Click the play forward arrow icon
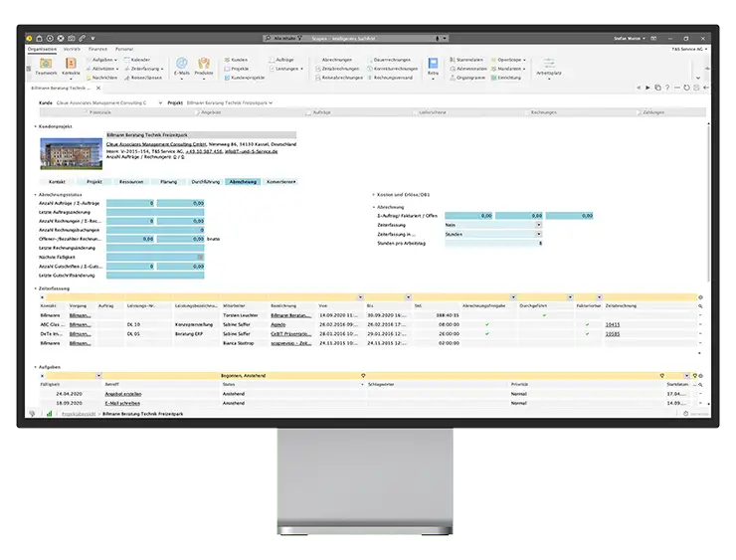The height and width of the screenshot is (560, 736). (x=647, y=88)
